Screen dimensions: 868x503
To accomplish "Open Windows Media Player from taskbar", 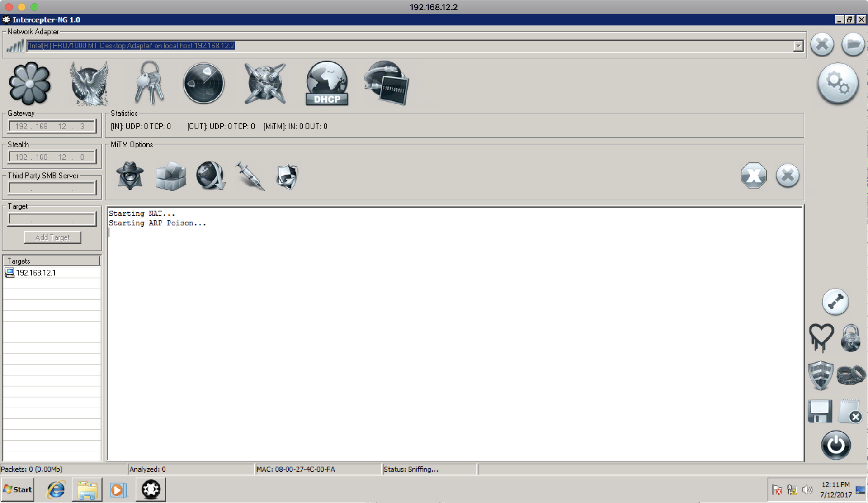I will (x=118, y=490).
